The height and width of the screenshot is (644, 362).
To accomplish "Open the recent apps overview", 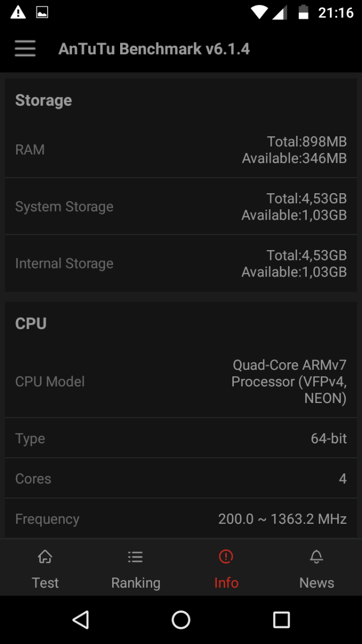I will point(281,620).
